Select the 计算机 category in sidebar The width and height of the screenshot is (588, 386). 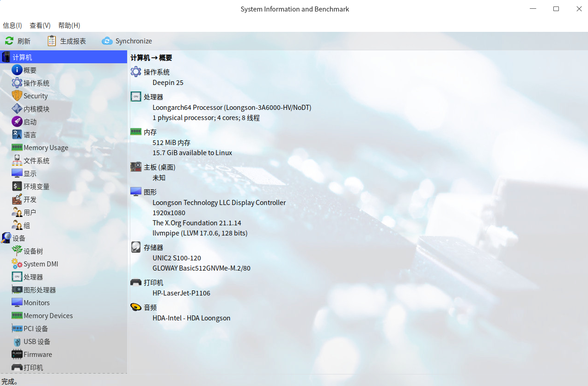tap(63, 57)
